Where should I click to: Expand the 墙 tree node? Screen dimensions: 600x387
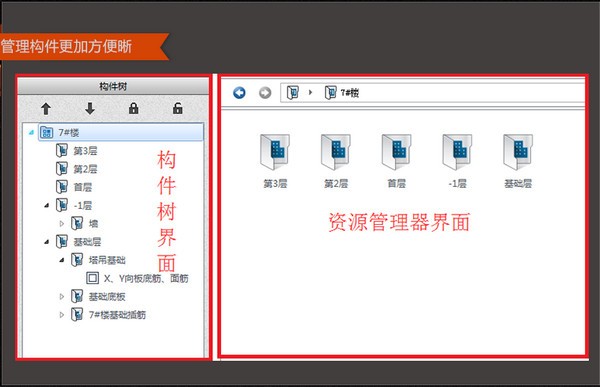pyautogui.click(x=62, y=224)
